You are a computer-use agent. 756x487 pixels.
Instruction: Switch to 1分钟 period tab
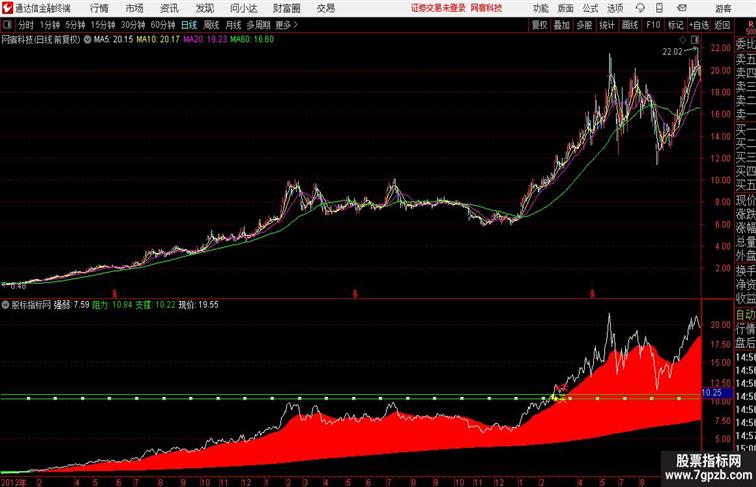point(49,25)
